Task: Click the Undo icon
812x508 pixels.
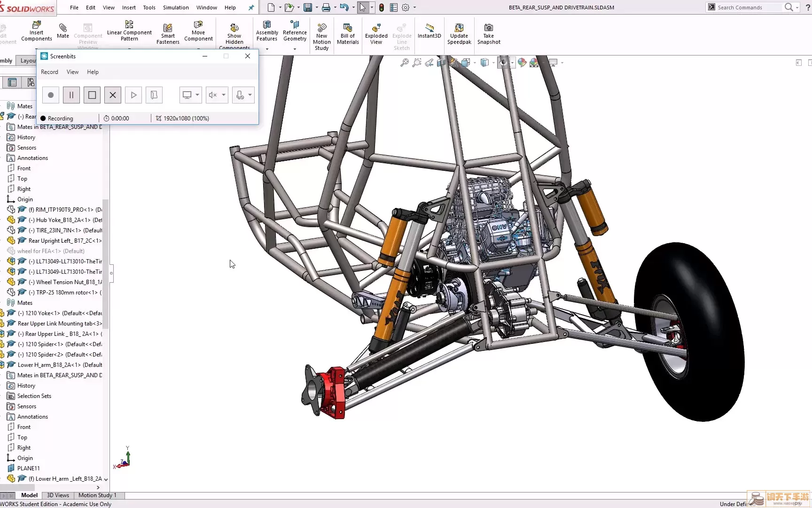Action: [x=344, y=8]
